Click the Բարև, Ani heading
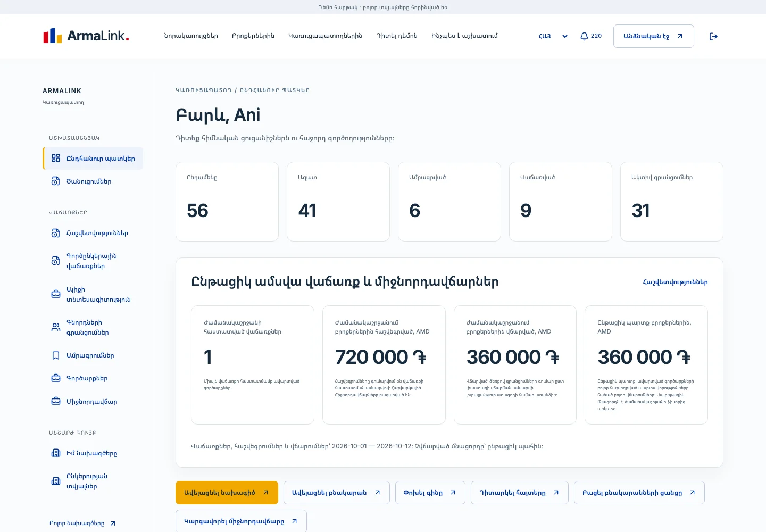 [218, 115]
